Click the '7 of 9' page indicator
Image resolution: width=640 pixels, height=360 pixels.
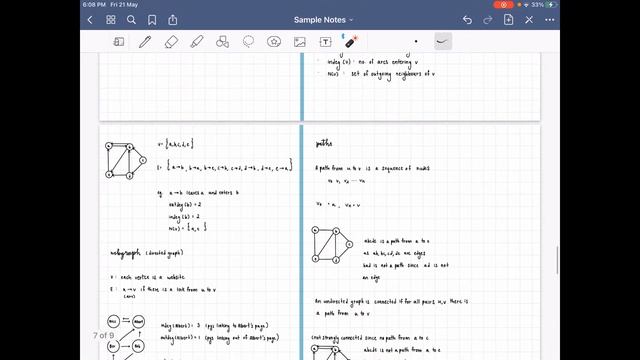click(x=104, y=336)
